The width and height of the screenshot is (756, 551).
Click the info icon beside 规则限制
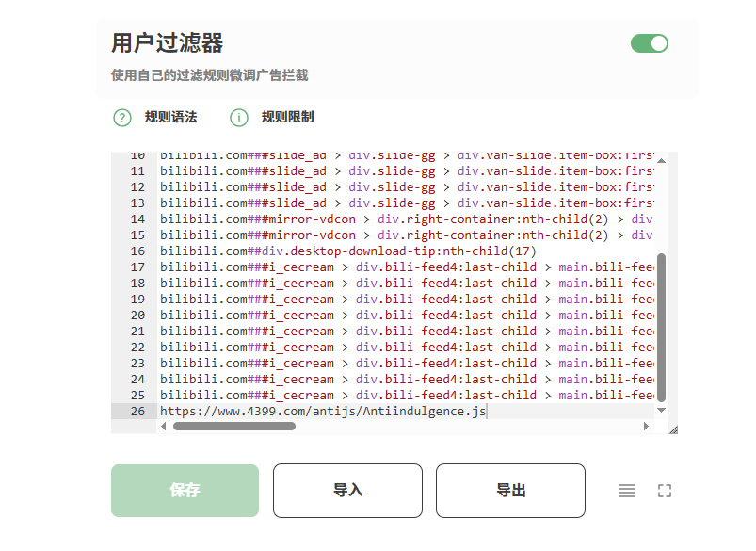pos(239,118)
